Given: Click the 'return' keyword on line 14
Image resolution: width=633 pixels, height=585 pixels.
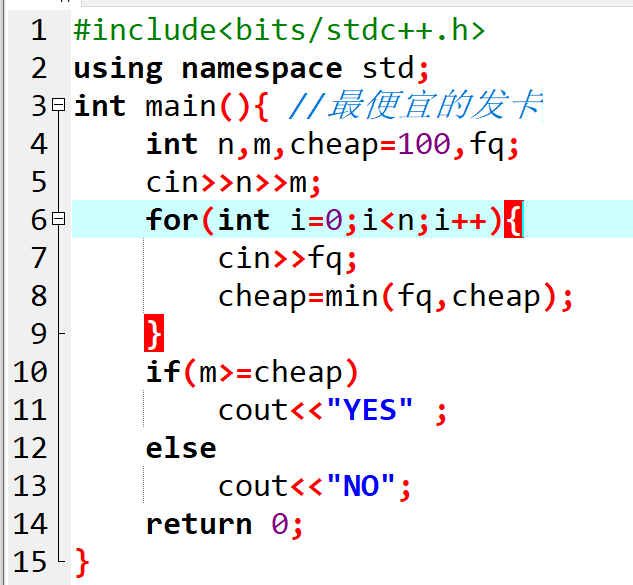Looking at the screenshot, I should click(x=199, y=524).
